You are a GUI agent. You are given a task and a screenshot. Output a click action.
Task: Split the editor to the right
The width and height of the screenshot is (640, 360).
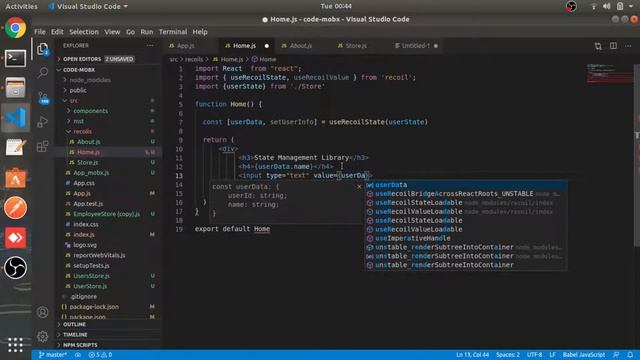[613, 46]
